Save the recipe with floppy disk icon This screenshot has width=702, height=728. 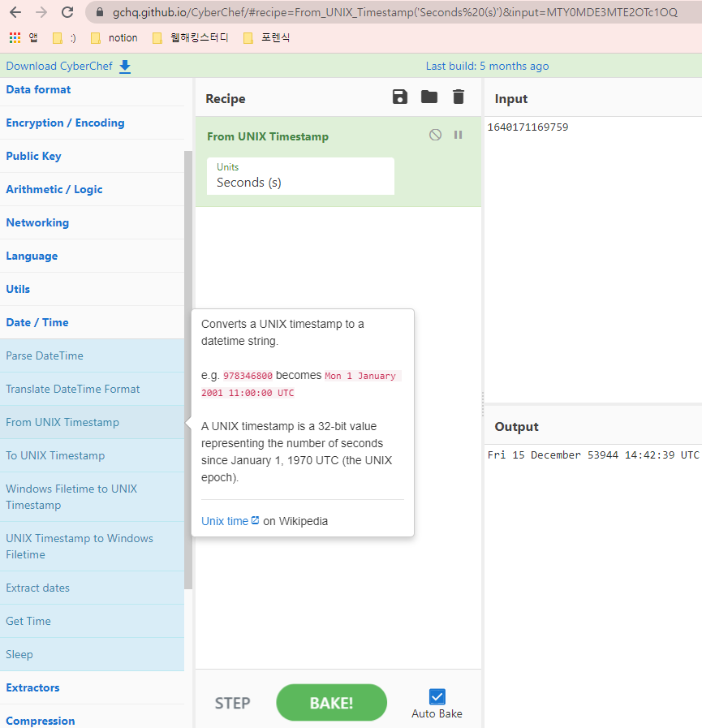coord(400,97)
